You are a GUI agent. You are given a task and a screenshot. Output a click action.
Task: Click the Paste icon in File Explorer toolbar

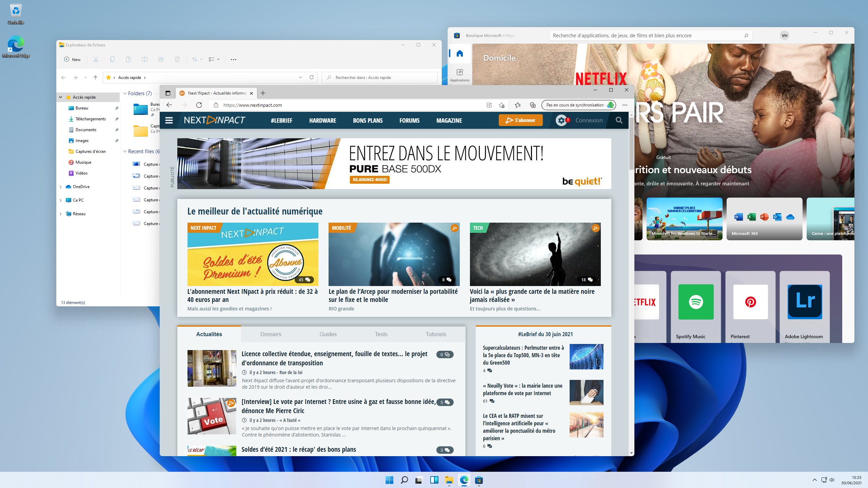click(x=129, y=59)
